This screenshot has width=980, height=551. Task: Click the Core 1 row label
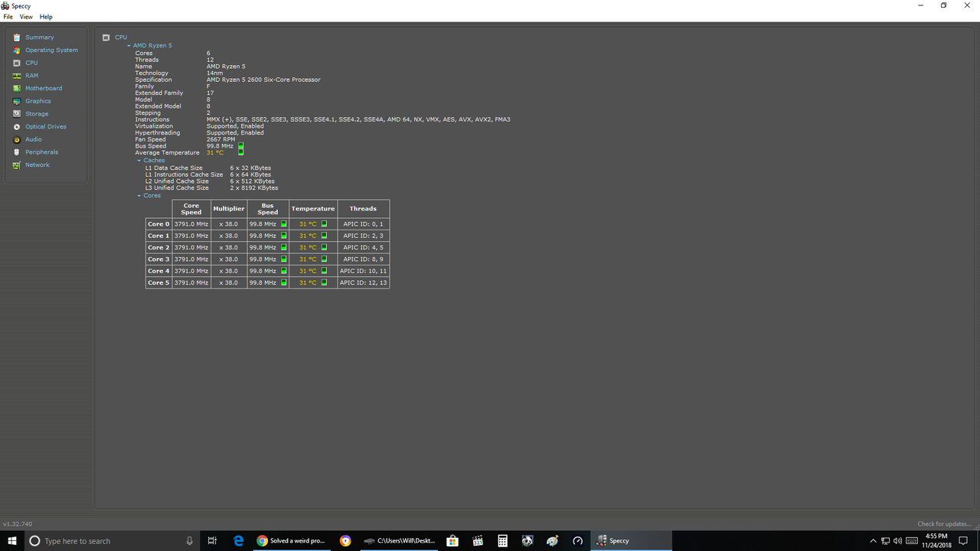point(158,236)
